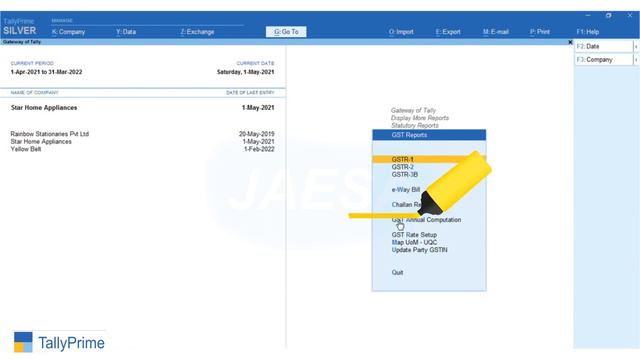This screenshot has width=640, height=360.
Task: Click current period 1-Apr-2021 to 31-Mar-2022
Action: (x=46, y=72)
